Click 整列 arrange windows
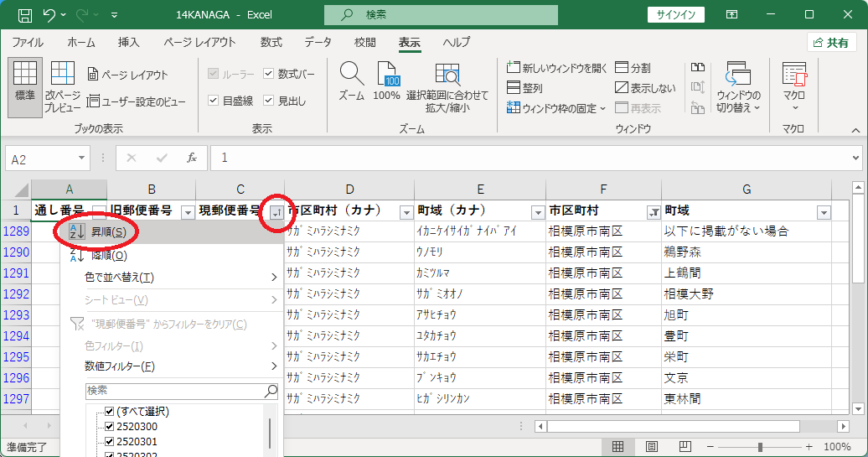The image size is (868, 457). click(x=524, y=88)
